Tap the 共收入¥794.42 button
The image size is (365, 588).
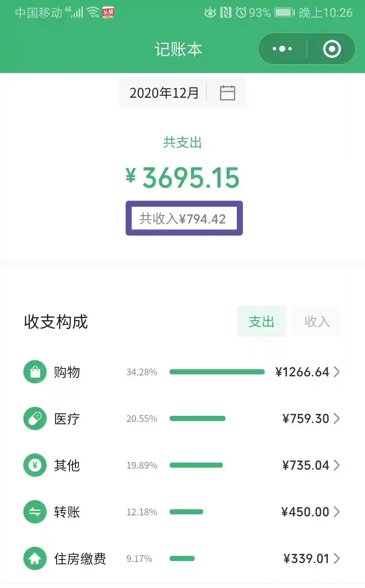(x=184, y=218)
